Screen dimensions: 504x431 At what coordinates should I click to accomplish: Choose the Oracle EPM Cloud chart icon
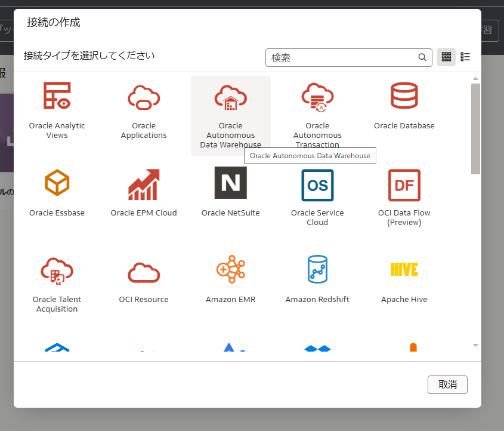pyautogui.click(x=144, y=184)
